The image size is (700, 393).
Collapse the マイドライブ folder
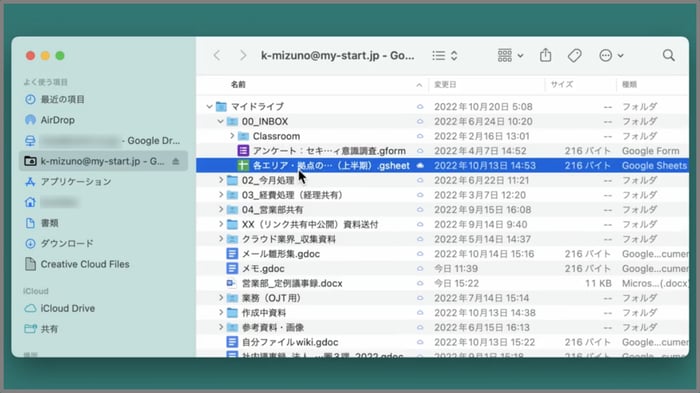click(x=209, y=106)
